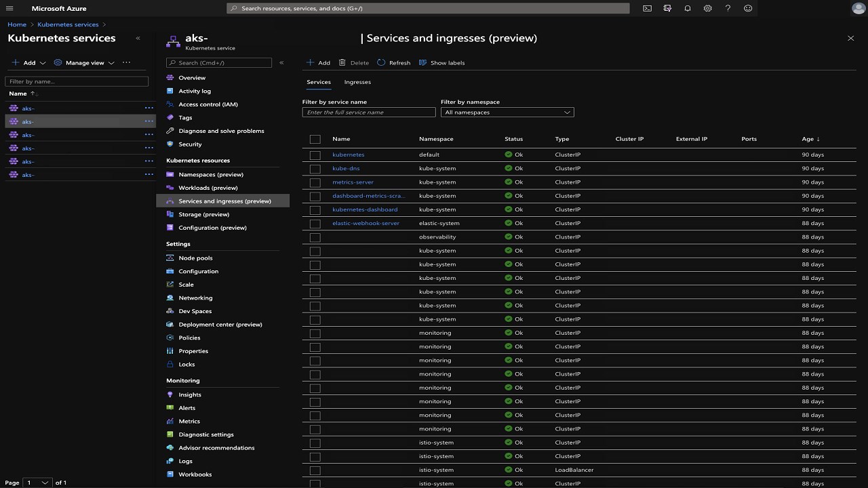Go to Services and ingresses (preview)
Screen dimensions: 868x488
point(223,201)
